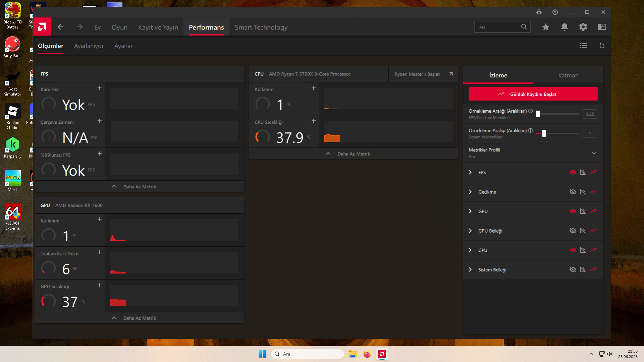Screen dimensions: 644x362
Task: Open the bug report icon in title bar
Action: pos(539,12)
